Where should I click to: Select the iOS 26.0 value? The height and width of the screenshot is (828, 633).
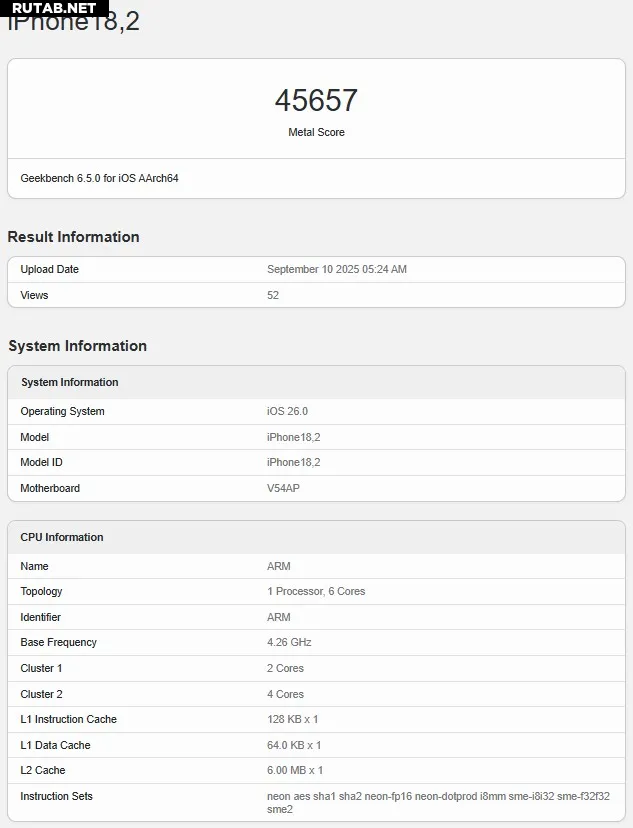point(287,411)
